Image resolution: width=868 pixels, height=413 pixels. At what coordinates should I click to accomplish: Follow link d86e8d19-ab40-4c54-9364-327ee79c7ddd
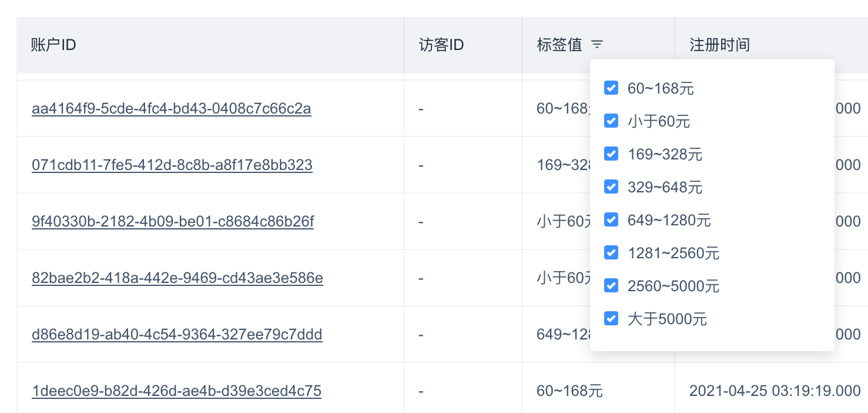[177, 335]
